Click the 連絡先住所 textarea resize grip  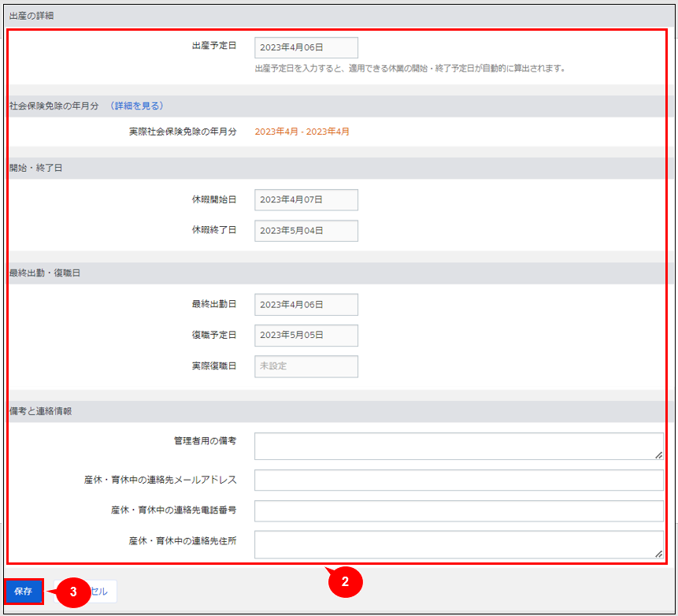[658, 553]
